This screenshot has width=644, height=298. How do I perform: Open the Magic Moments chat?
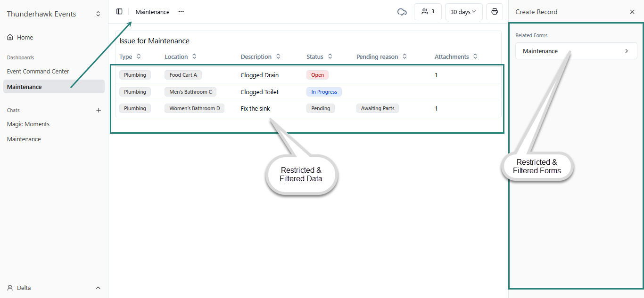coord(28,124)
